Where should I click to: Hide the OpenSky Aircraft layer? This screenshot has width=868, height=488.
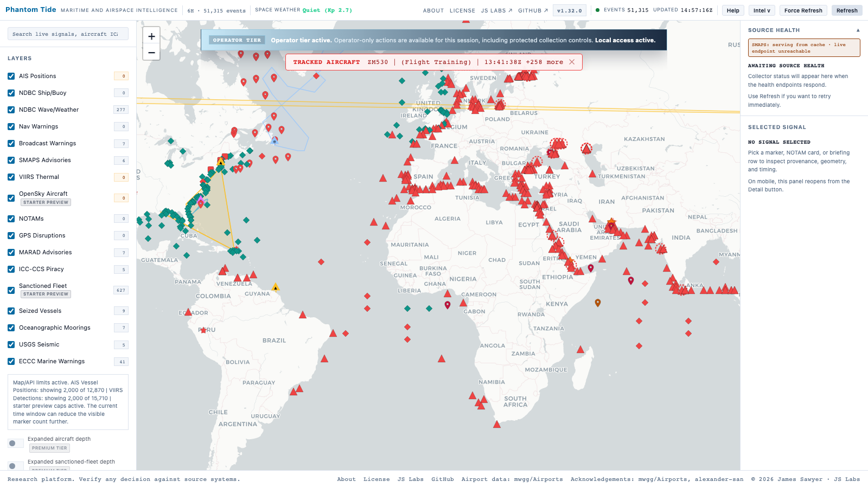(11, 198)
